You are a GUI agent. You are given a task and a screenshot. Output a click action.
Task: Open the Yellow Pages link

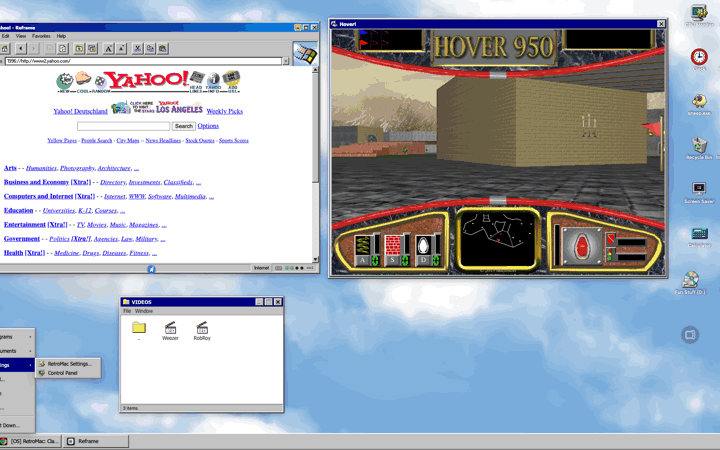pyautogui.click(x=62, y=141)
